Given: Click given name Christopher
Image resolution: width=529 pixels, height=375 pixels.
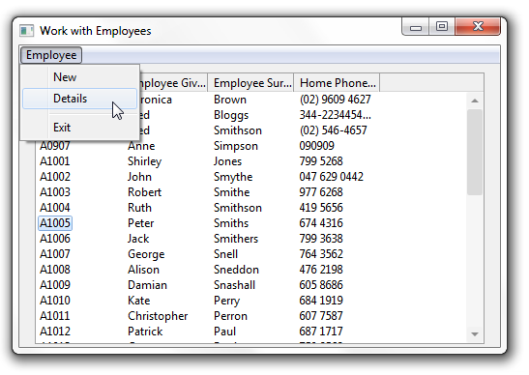Looking at the screenshot, I should (x=158, y=316).
